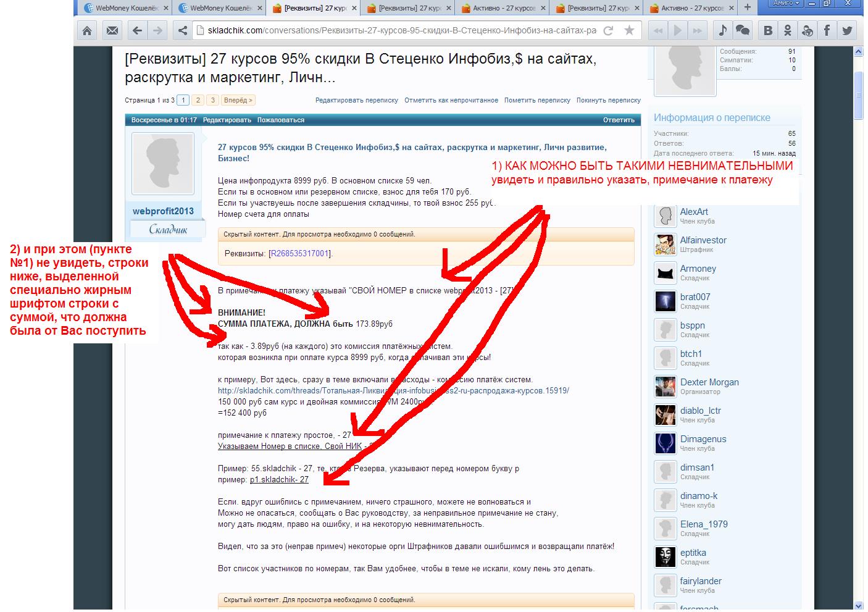Open a new tab with plus button

[748, 7]
